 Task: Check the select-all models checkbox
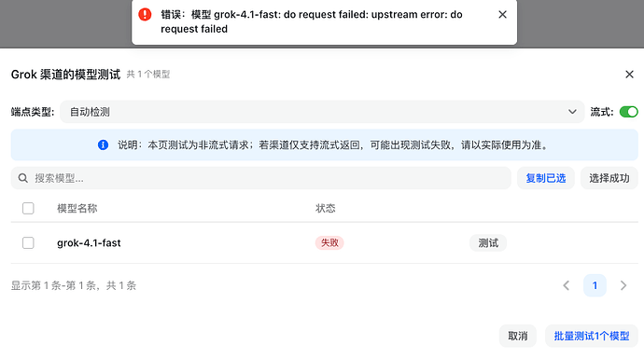coord(28,208)
